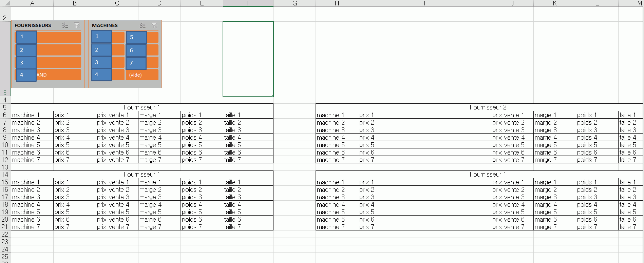The image size is (644, 263).
Task: Select cell D19 containing 'marge 5'
Action: 159,212
